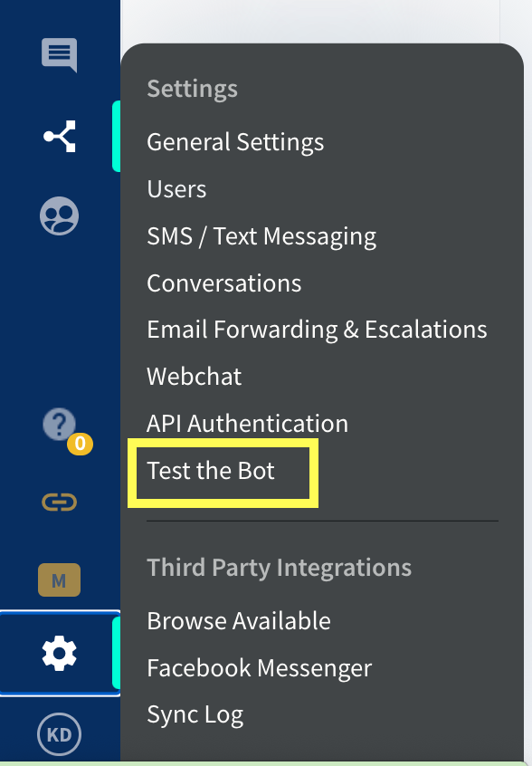
Task: Open the Sync Log entry
Action: click(195, 715)
